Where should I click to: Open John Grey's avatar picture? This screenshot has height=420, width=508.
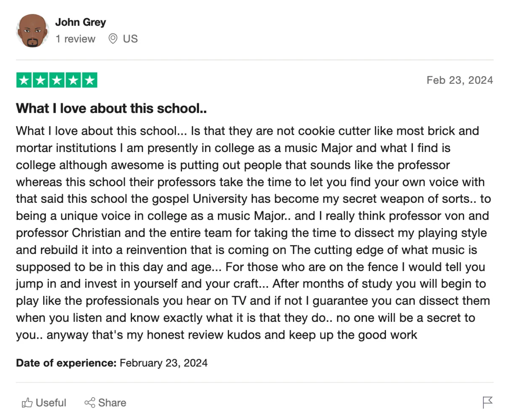coord(33,30)
